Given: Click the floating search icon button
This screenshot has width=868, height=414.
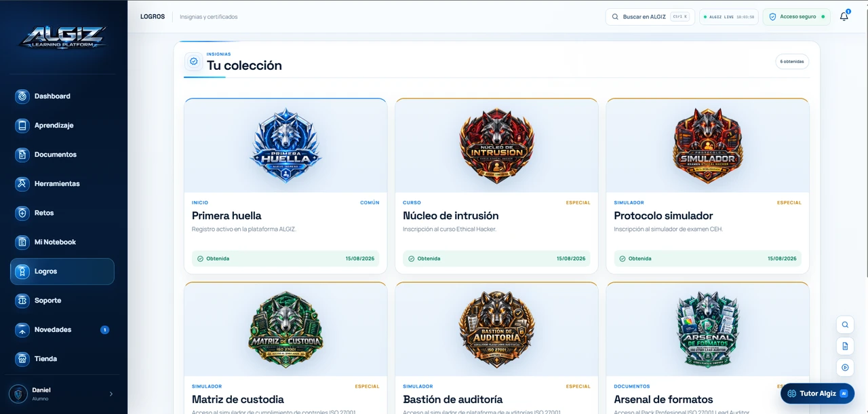Looking at the screenshot, I should coord(845,324).
